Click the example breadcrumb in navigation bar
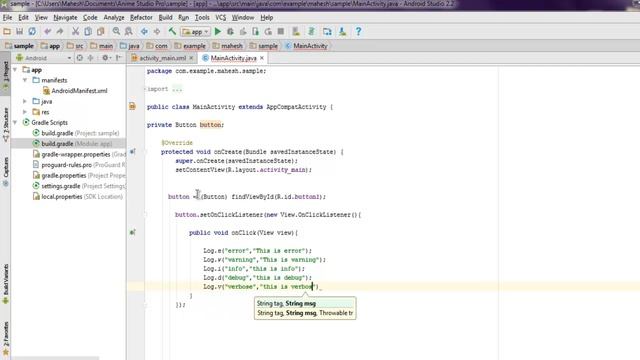 tap(190, 46)
